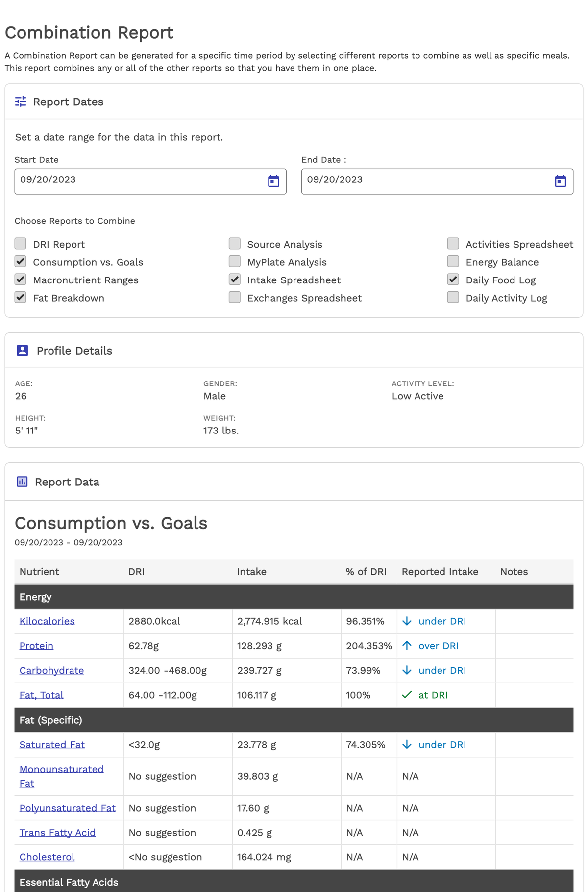Open the Saturated Fat link
The image size is (588, 892).
pyautogui.click(x=52, y=744)
